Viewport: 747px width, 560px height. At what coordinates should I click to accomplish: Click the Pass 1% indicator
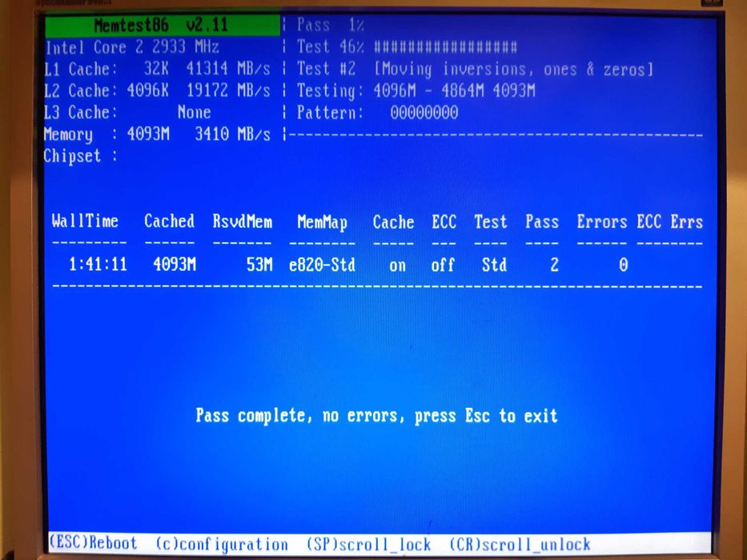click(330, 25)
